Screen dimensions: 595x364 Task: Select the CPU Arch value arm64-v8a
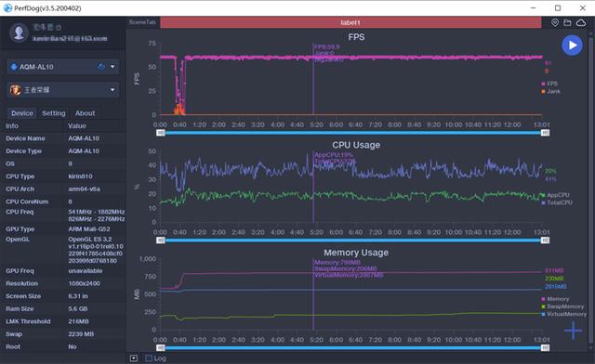tap(85, 188)
